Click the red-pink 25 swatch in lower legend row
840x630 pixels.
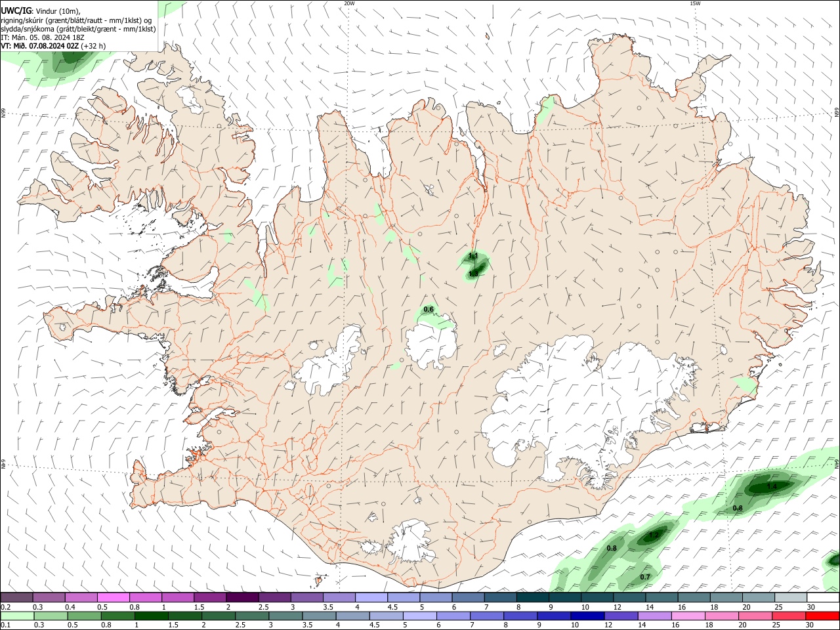click(789, 616)
